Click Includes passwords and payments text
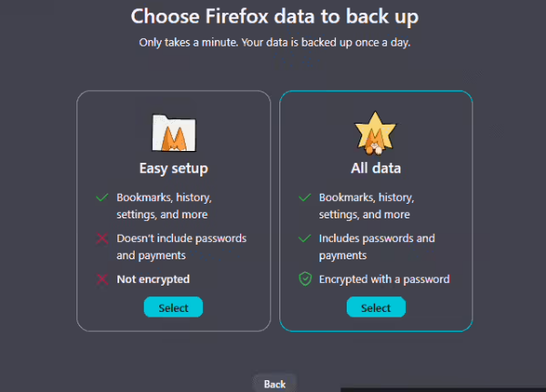 point(377,246)
